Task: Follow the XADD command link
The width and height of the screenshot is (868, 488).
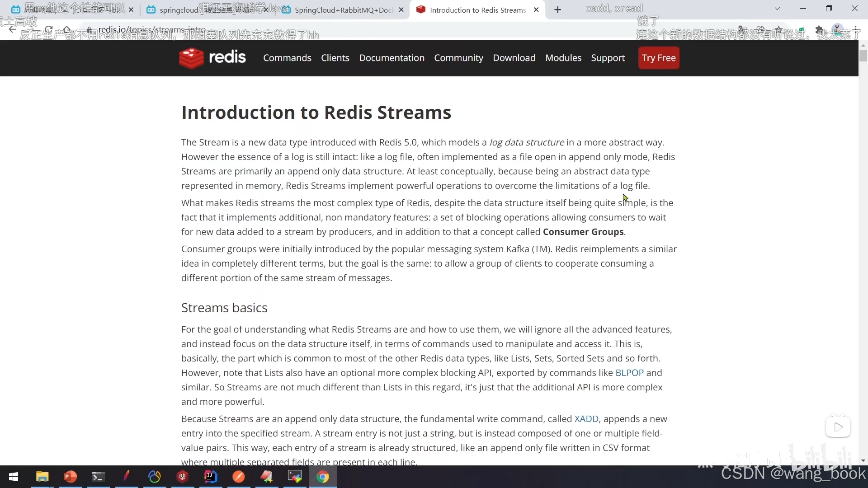Action: point(586,419)
